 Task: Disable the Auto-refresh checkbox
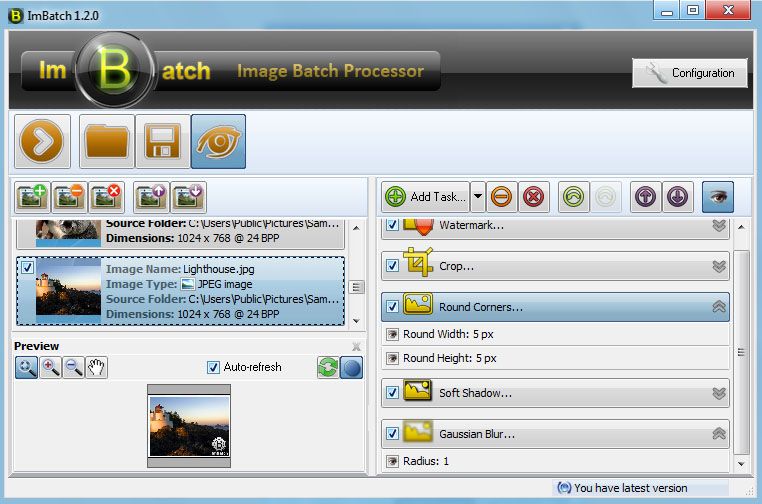click(x=213, y=367)
